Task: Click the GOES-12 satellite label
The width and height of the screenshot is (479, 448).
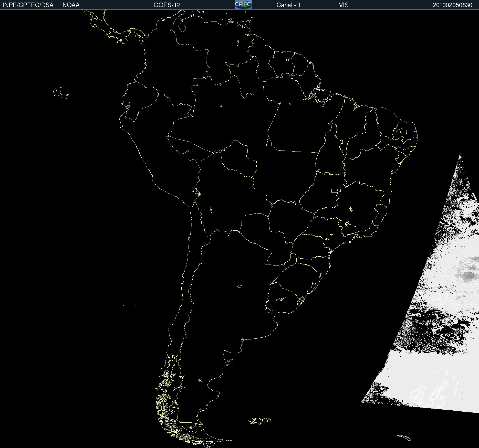Action: (x=167, y=5)
